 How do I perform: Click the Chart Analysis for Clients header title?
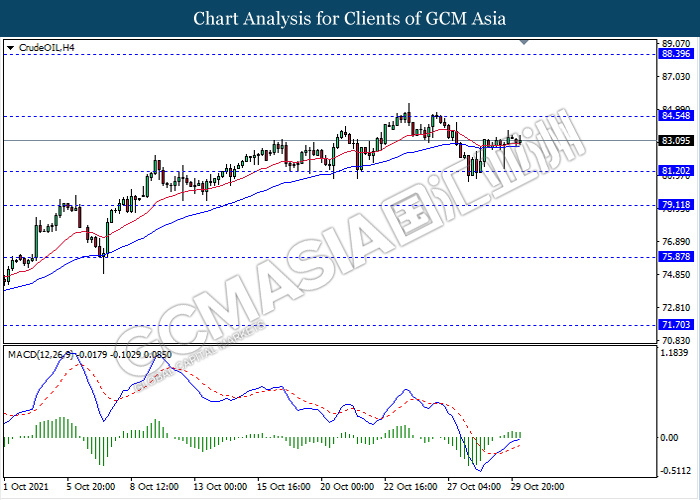[x=350, y=18]
